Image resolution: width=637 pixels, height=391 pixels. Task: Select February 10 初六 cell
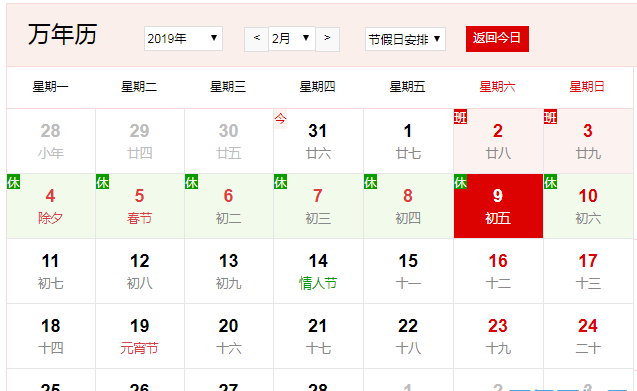[x=588, y=206]
